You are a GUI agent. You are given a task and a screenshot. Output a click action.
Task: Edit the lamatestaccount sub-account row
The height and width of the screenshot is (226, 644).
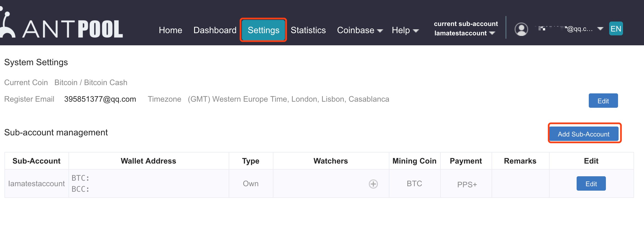pyautogui.click(x=591, y=184)
